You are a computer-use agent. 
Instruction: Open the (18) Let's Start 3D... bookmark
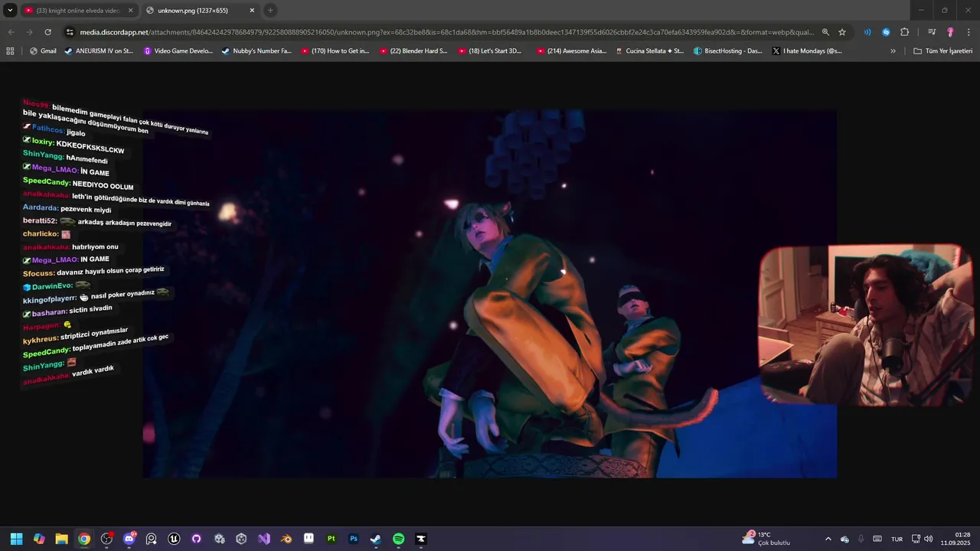(492, 51)
